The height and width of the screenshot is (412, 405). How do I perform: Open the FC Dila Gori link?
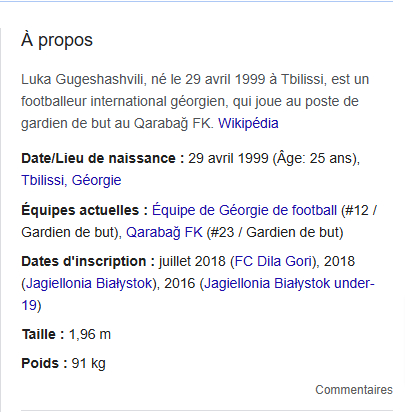(273, 261)
